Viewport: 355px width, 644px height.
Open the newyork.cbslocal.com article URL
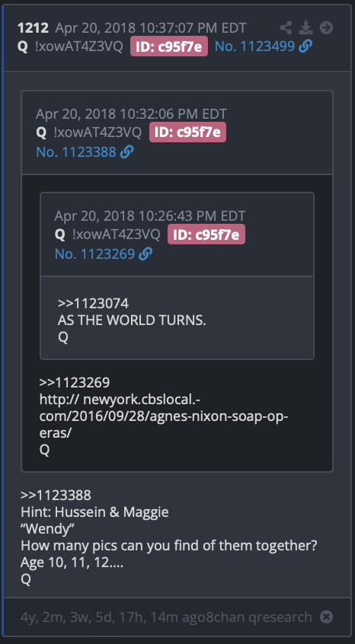163,416
